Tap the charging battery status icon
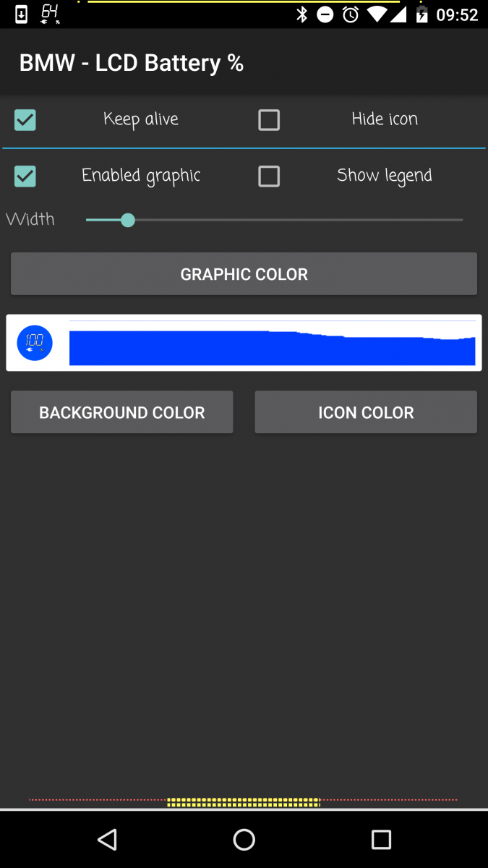Viewport: 488px width, 868px height. click(x=421, y=14)
